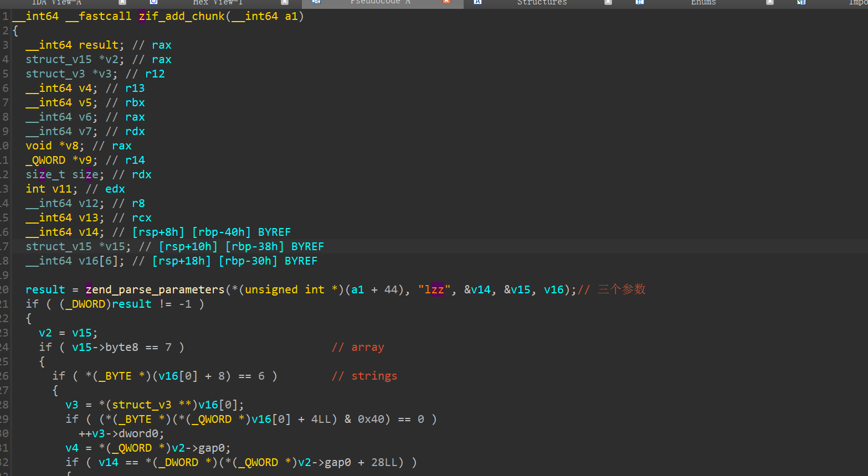The image size is (868, 476).
Task: Click the "__int64 v5" declaration
Action: [61, 102]
